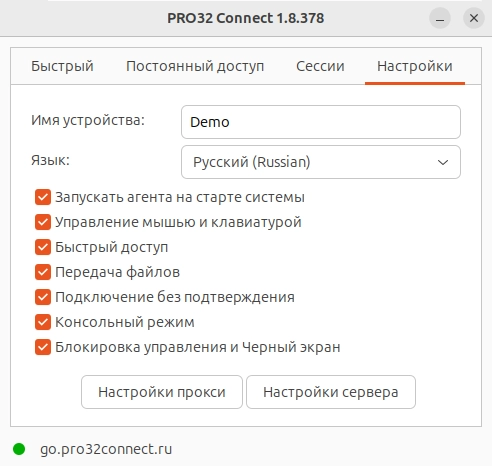Click the Настройки сервера button

tap(331, 392)
